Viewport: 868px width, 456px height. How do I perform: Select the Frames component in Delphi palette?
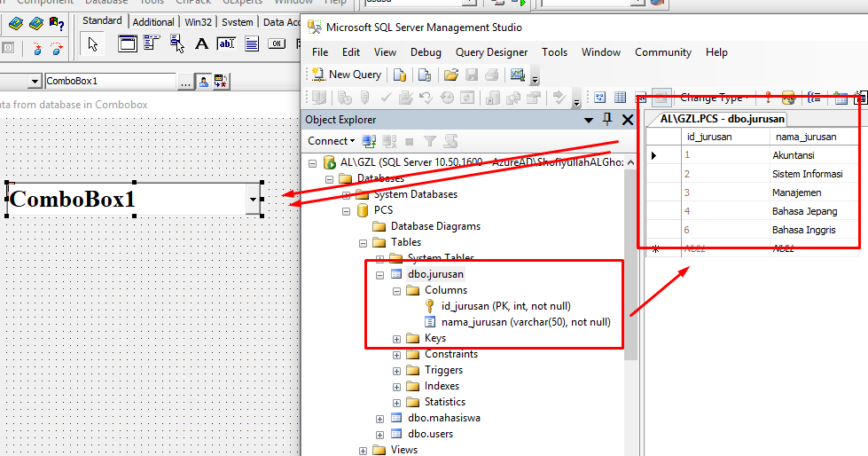(128, 43)
